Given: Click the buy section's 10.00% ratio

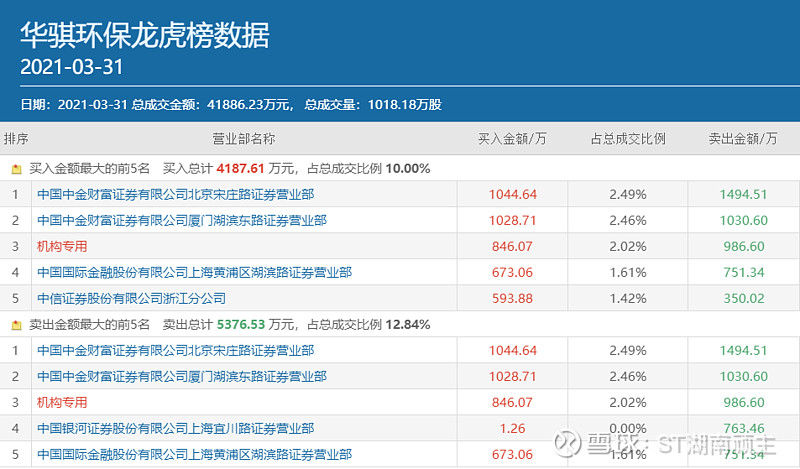Looking at the screenshot, I should point(408,168).
